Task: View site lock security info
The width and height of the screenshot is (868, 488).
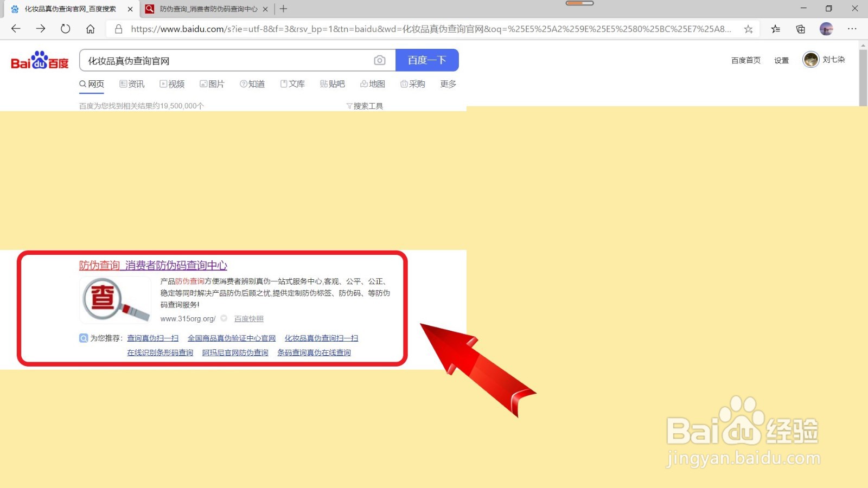Action: tap(118, 29)
